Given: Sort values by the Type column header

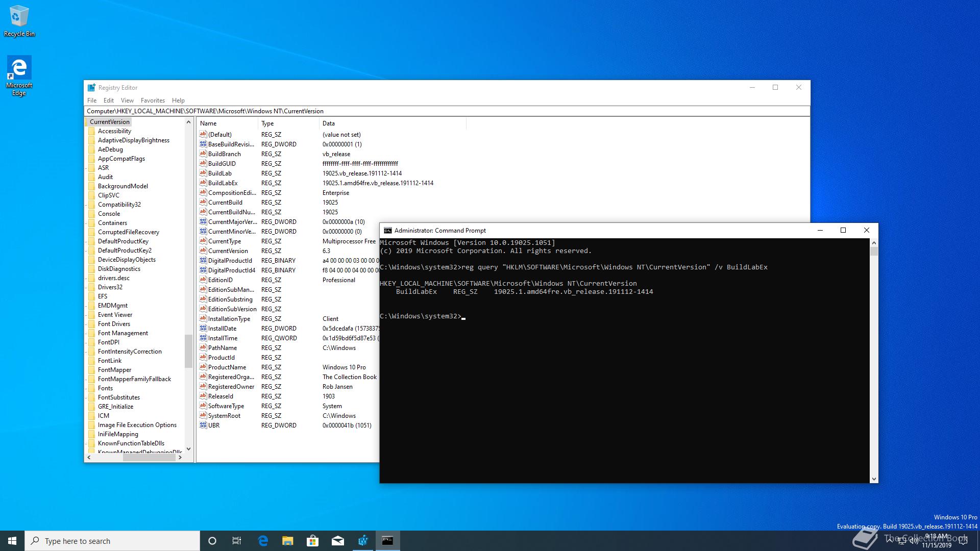Looking at the screenshot, I should tap(288, 123).
